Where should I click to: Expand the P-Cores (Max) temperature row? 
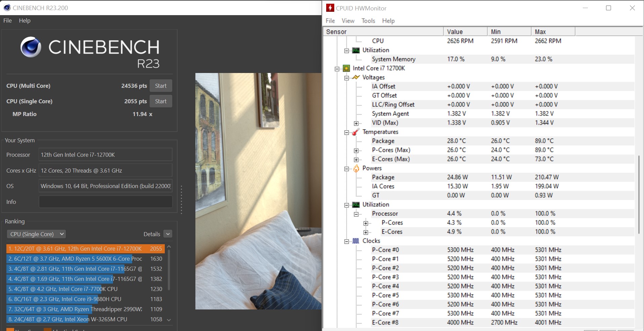[356, 150]
